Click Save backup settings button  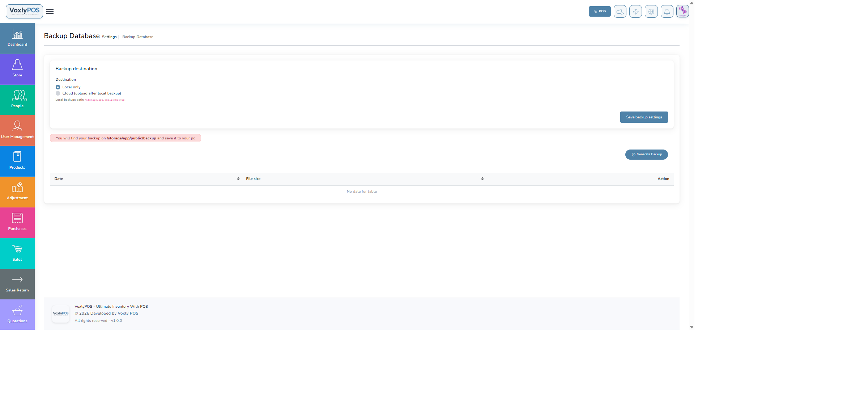coord(644,117)
